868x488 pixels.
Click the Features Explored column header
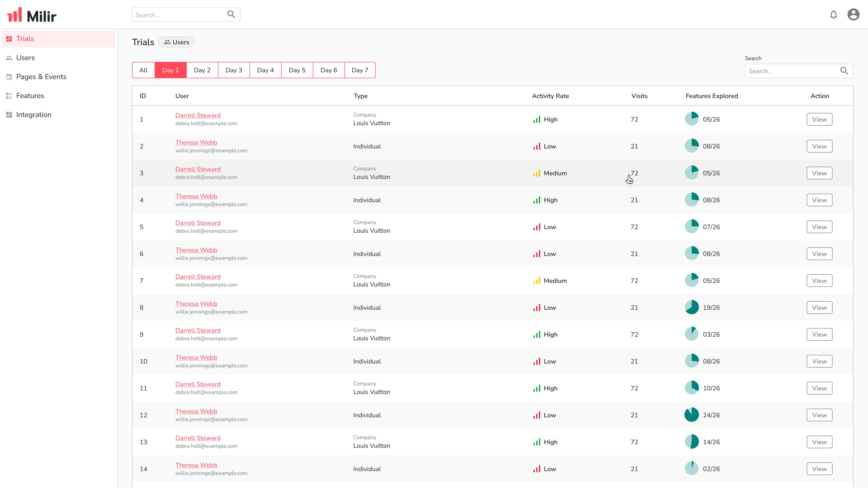point(712,96)
